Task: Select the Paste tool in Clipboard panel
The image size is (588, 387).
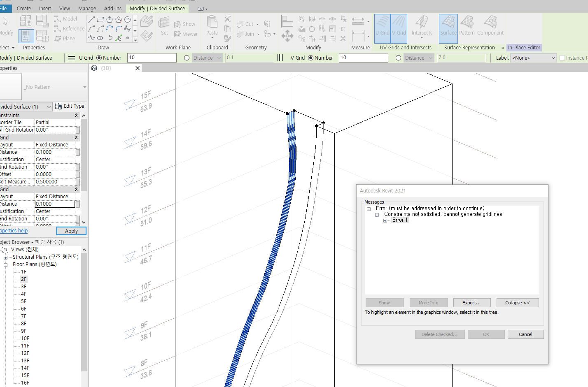Action: 212,25
